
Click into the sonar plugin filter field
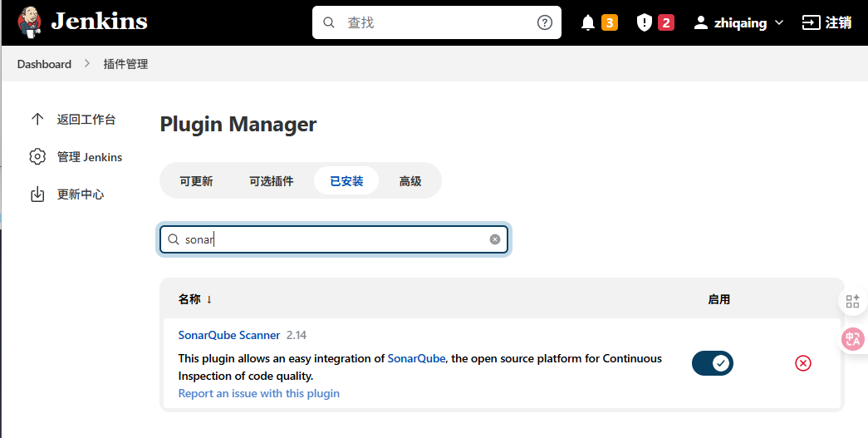[x=334, y=239]
